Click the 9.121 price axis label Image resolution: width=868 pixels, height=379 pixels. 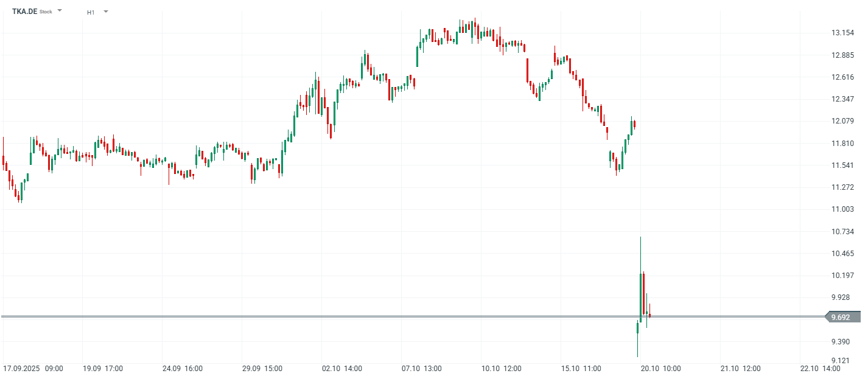(x=844, y=361)
